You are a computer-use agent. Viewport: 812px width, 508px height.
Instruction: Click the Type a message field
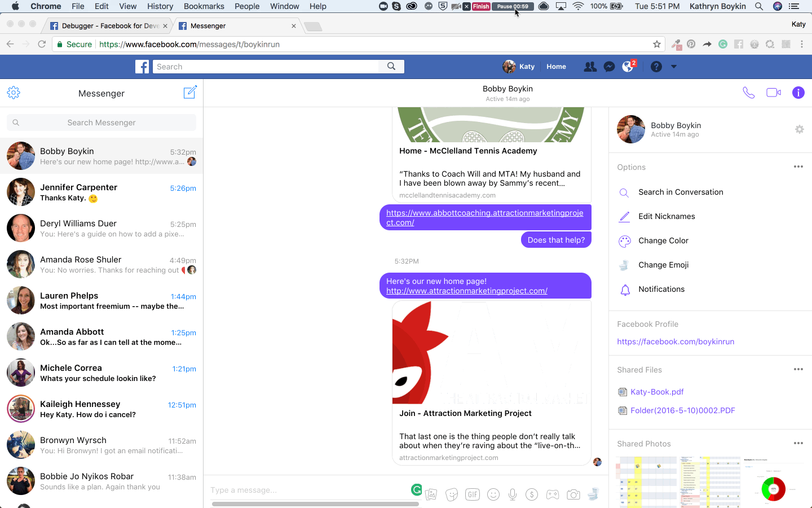(x=309, y=490)
